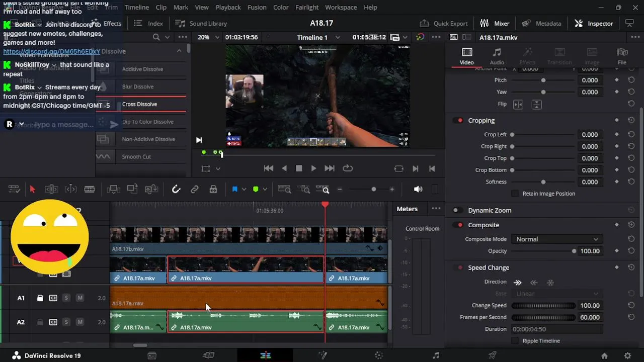Click the Insert Clip icon
Image resolution: width=644 pixels, height=362 pixels.
click(x=114, y=190)
